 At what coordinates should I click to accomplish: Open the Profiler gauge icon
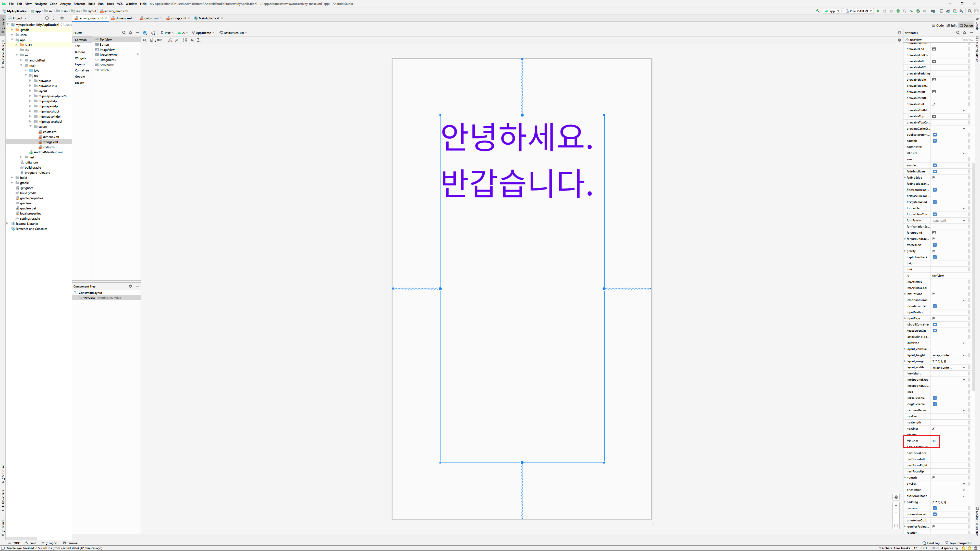click(x=911, y=11)
